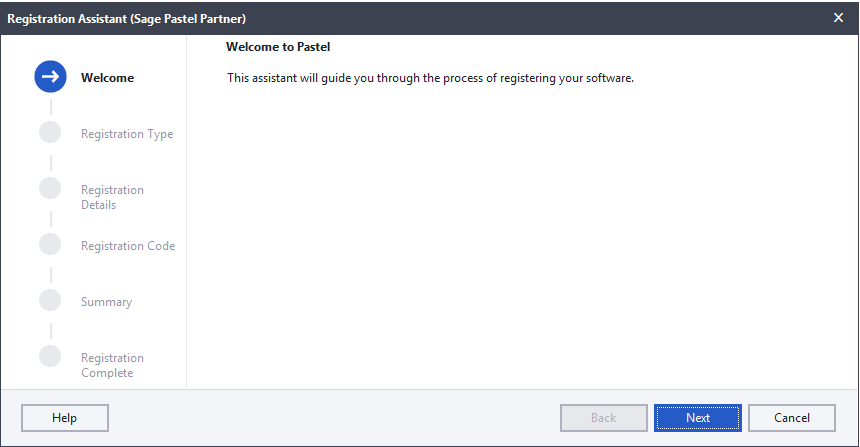This screenshot has width=860, height=447.
Task: Go to the next registration step
Action: tap(698, 418)
